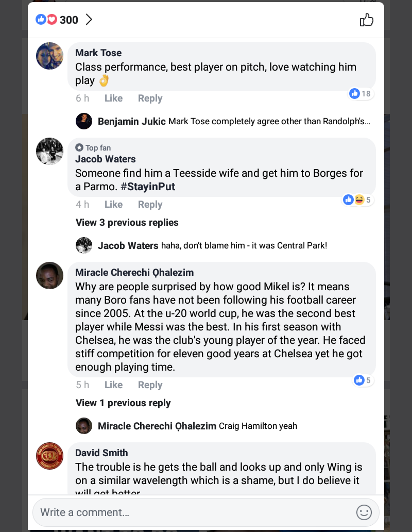Click the thumbs-up like icon at top right

click(x=366, y=20)
